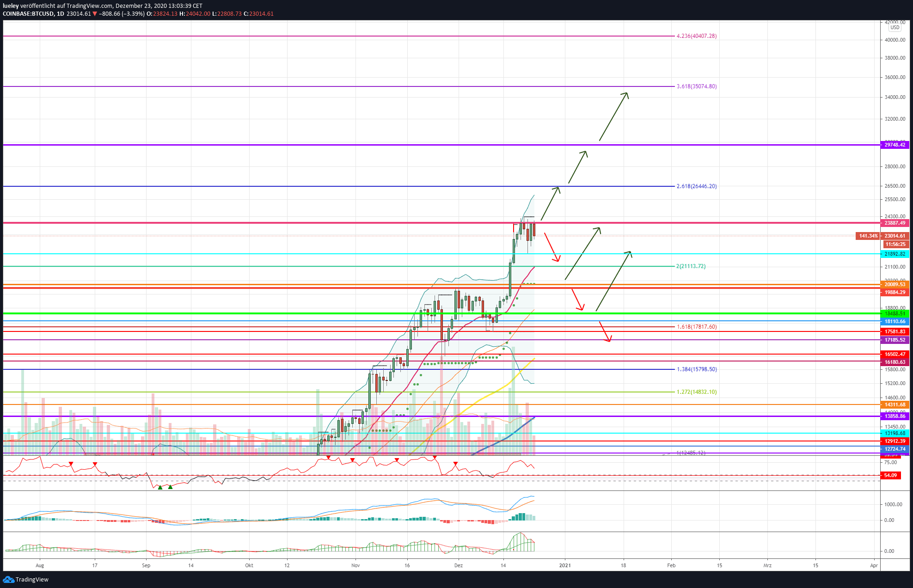Click the Apr label on time axis
Viewport: 913px width, 588px height.
[874, 565]
